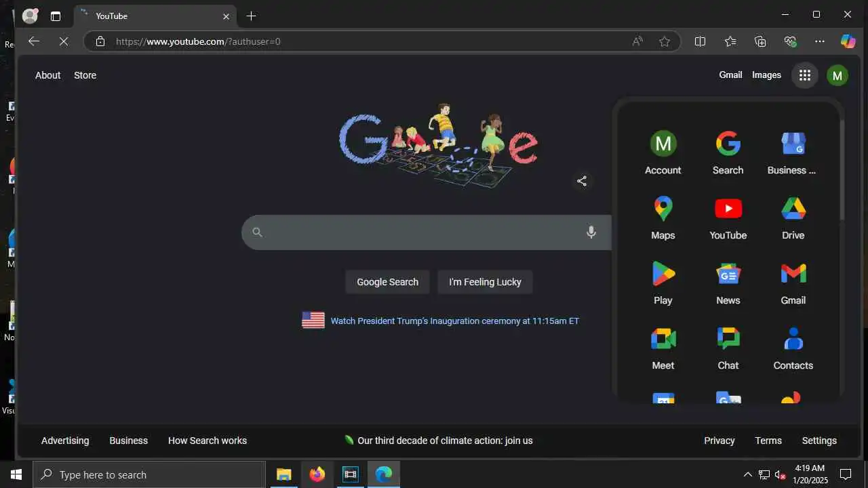The width and height of the screenshot is (868, 488).
Task: Open the Business footer link
Action: click(128, 441)
